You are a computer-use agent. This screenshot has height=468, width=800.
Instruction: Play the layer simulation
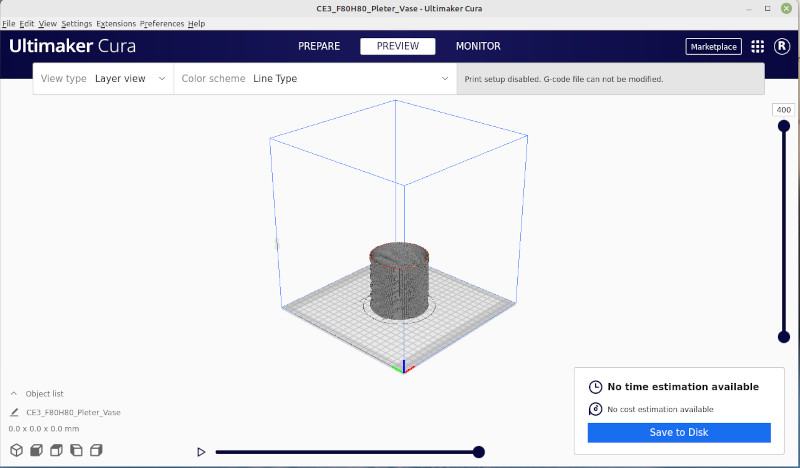coord(201,452)
